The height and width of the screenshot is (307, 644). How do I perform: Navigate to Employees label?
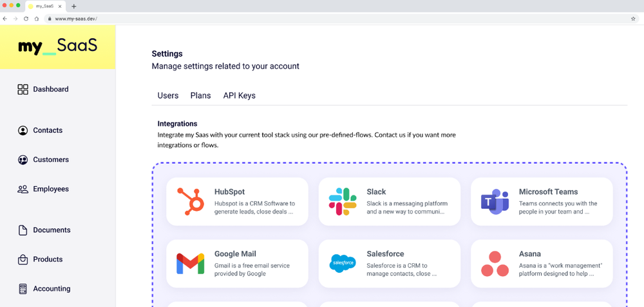click(x=51, y=190)
